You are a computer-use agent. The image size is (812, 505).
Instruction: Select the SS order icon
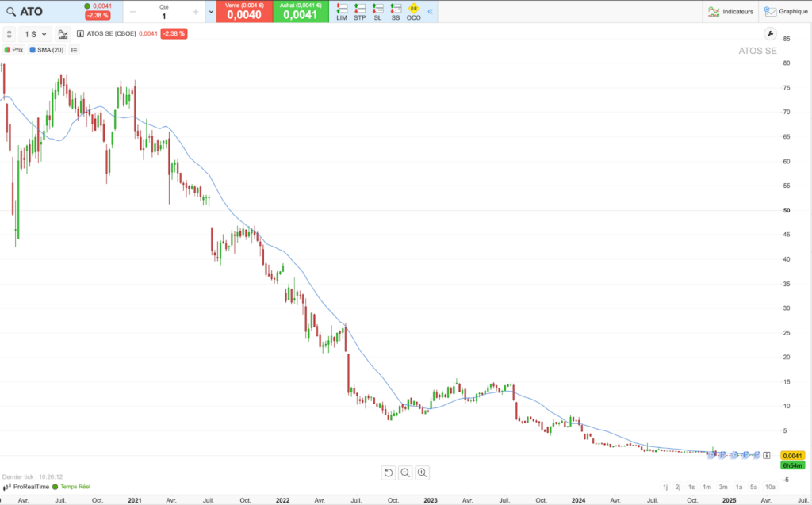tap(396, 11)
